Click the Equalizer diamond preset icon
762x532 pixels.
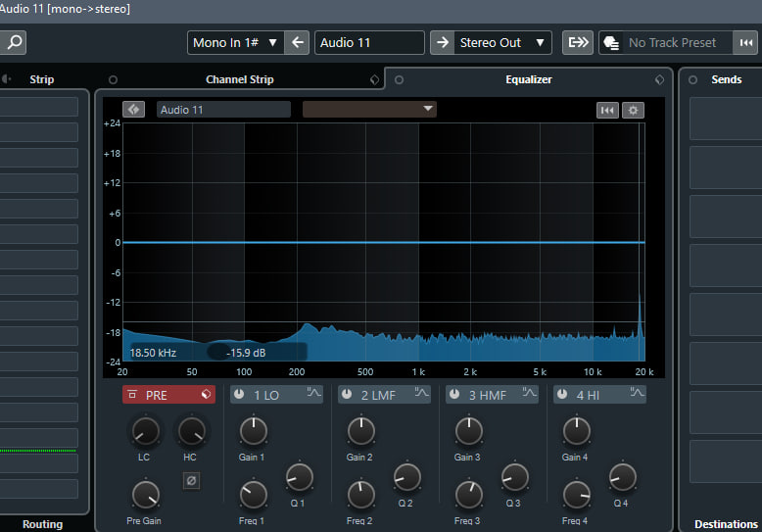click(659, 79)
